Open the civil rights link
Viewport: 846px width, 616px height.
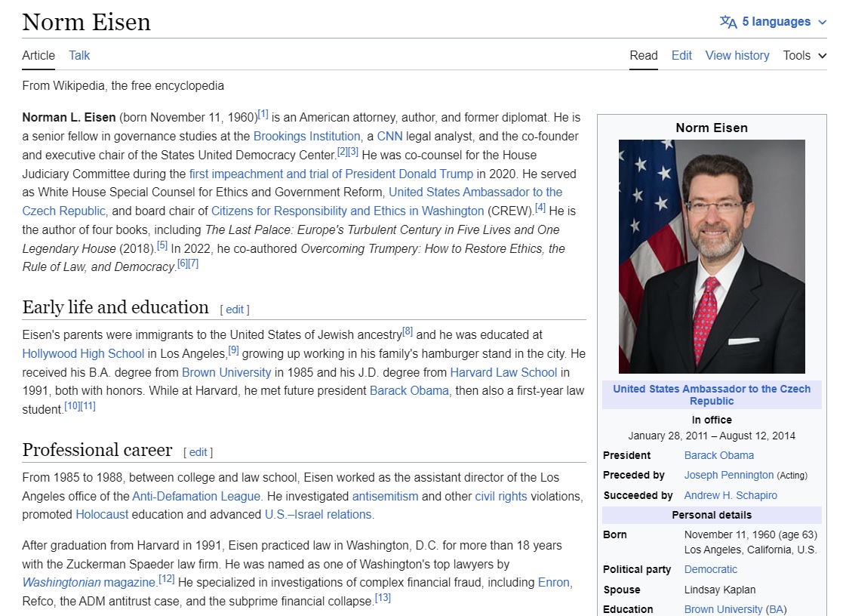[x=500, y=497]
